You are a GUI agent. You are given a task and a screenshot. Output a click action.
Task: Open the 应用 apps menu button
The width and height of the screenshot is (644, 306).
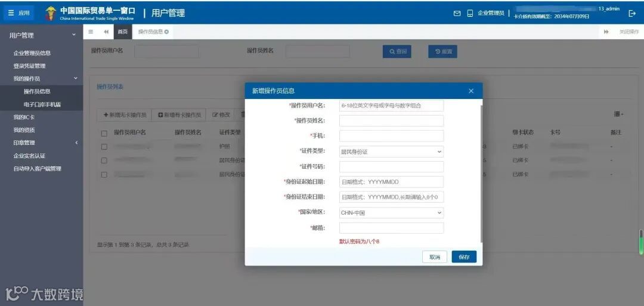coord(18,13)
